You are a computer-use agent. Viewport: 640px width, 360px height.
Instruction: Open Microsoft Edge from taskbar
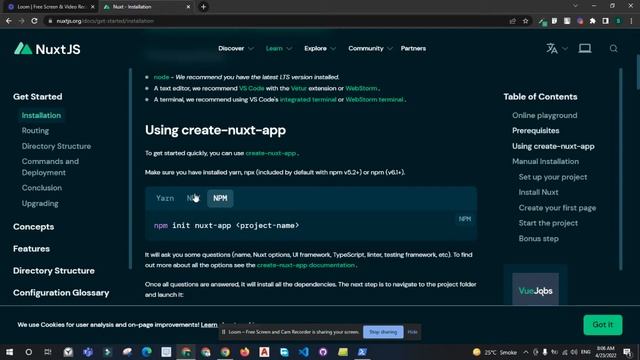point(147,352)
